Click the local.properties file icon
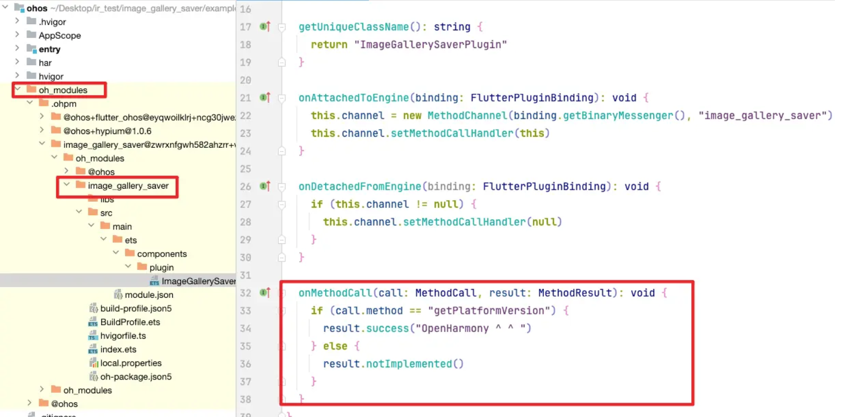Screen dimensions: 868x417 (x=93, y=363)
